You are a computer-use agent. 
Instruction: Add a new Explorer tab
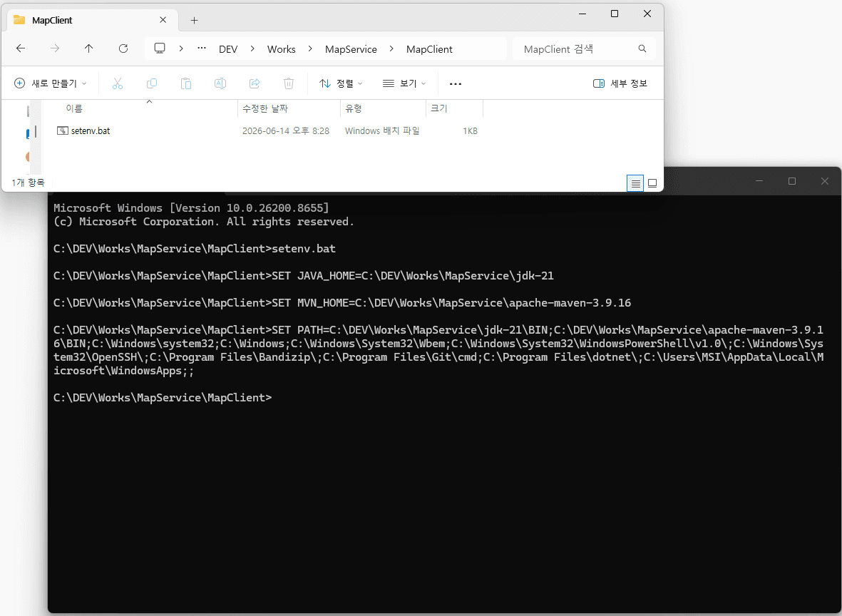(x=195, y=21)
